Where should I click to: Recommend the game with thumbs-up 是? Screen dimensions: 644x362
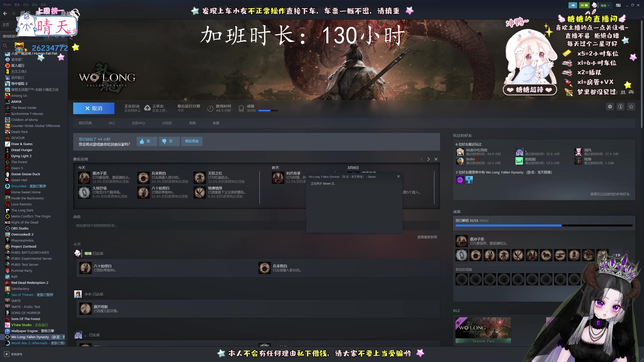click(147, 141)
